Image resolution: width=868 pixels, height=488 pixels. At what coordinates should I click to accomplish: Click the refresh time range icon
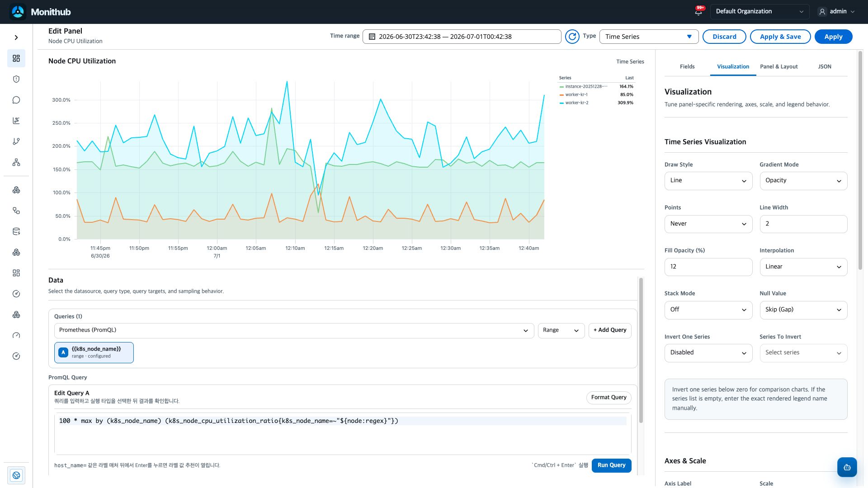click(572, 37)
